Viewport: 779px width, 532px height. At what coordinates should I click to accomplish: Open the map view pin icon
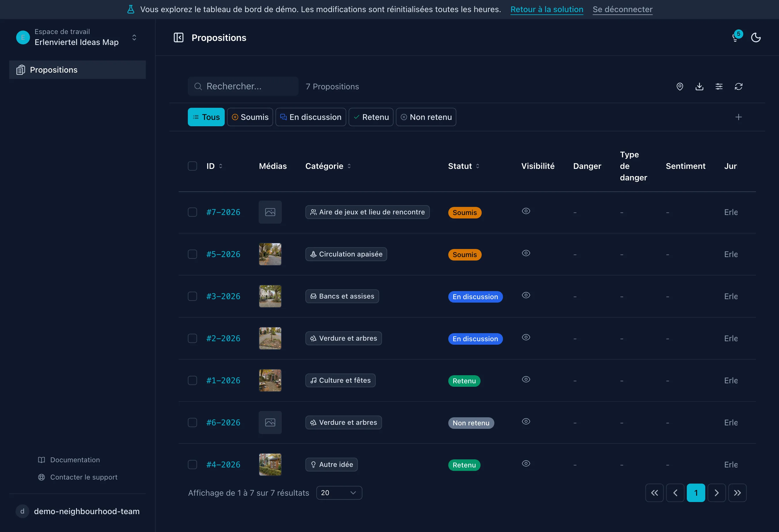tap(680, 86)
